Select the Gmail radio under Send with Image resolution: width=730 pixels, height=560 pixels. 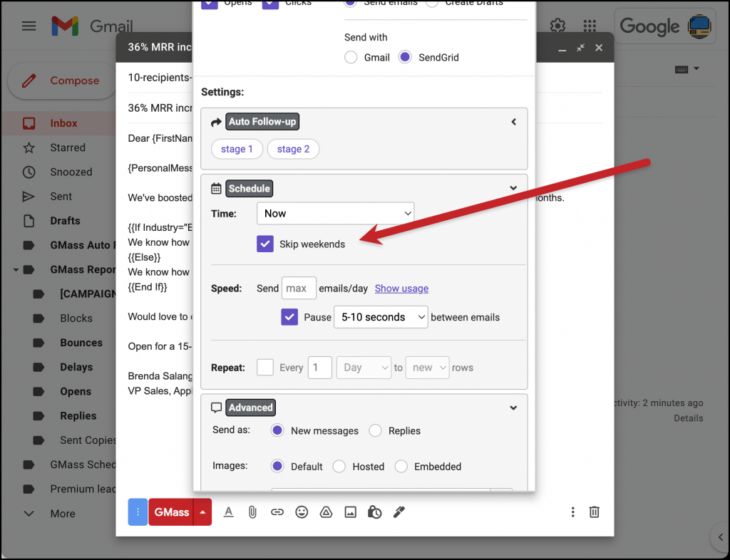click(351, 57)
